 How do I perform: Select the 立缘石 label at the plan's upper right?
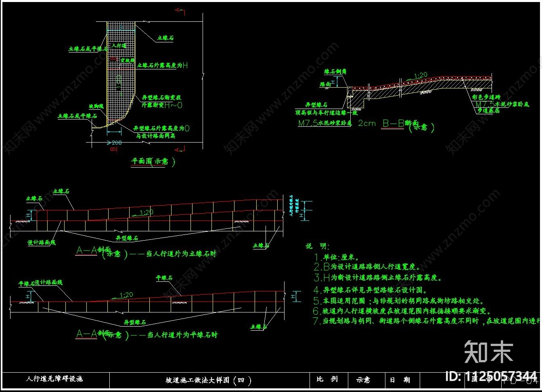pos(165,38)
